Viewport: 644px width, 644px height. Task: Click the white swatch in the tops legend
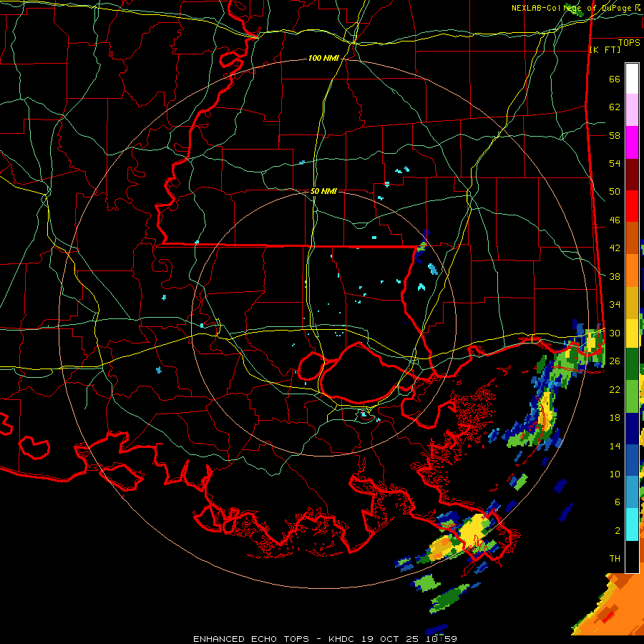[x=632, y=79]
